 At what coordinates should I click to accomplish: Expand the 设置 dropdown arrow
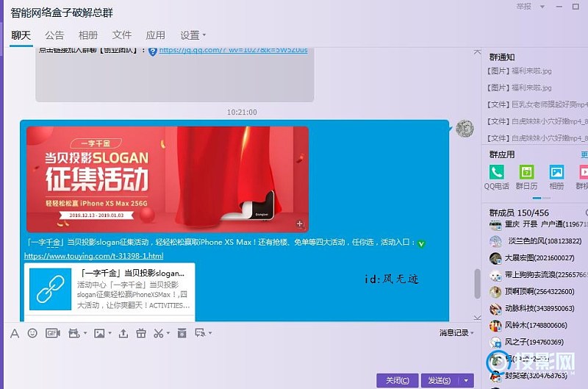tap(204, 35)
